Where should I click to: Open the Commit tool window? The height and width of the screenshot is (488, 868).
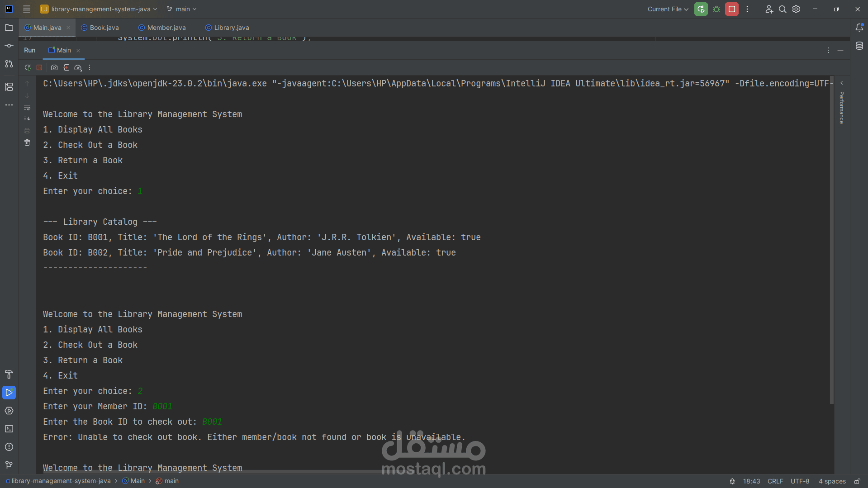click(9, 46)
